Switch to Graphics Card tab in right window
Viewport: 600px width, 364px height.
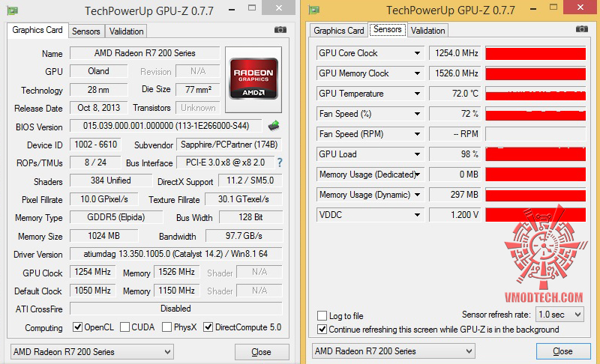point(339,31)
